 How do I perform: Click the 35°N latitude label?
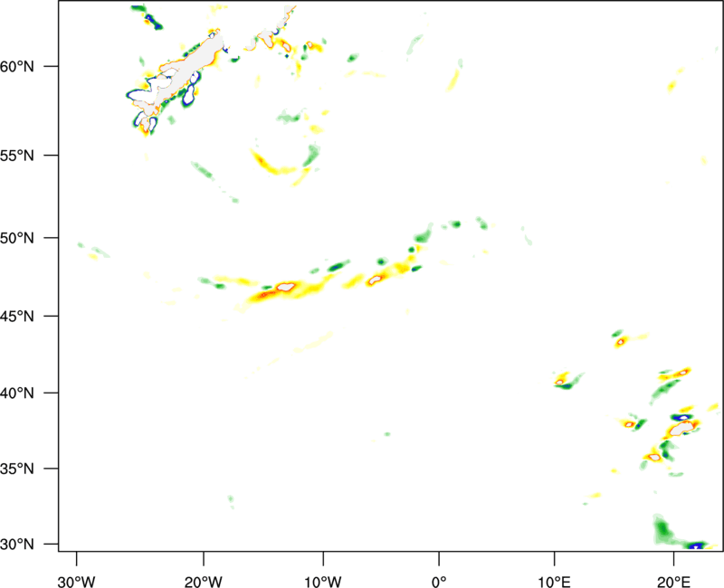pos(17,469)
